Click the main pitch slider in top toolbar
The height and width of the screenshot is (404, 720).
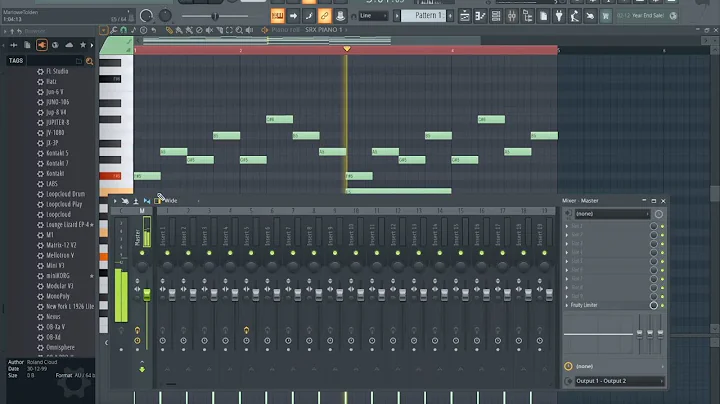(x=215, y=17)
